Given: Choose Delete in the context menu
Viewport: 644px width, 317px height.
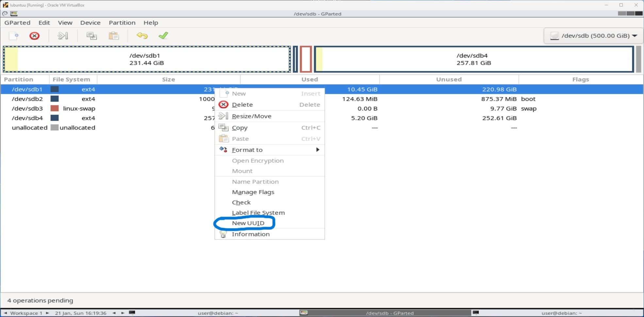Looking at the screenshot, I should pos(270,105).
